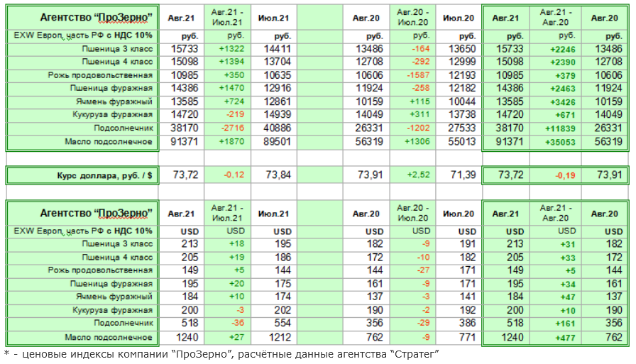Click the 386 USD cell
Viewport: 636px width, 364px height.
pyautogui.click(x=468, y=324)
